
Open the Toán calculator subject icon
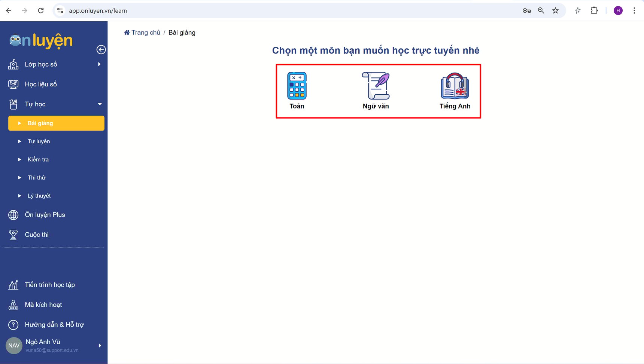tap(297, 86)
